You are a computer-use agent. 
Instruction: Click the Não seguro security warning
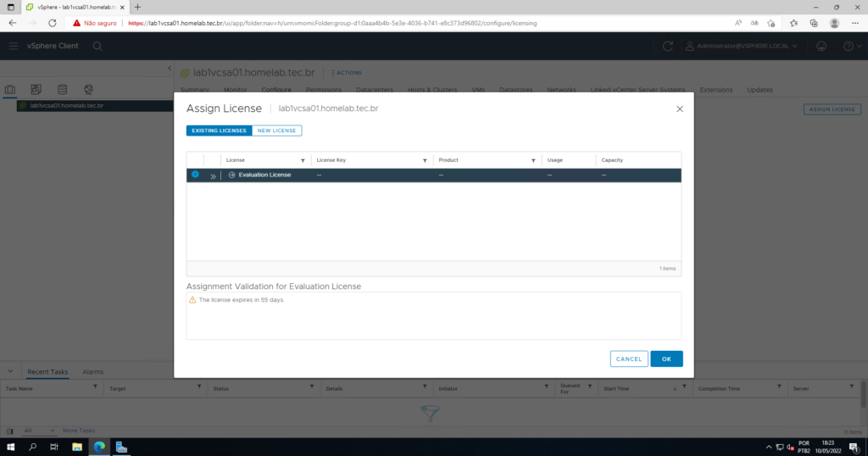(x=95, y=23)
